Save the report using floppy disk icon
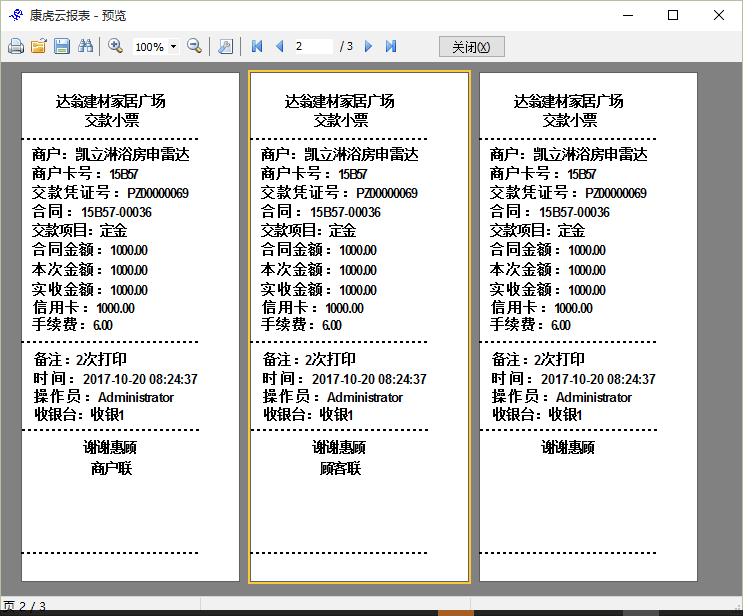Screen dimensions: 743x616 (62, 47)
